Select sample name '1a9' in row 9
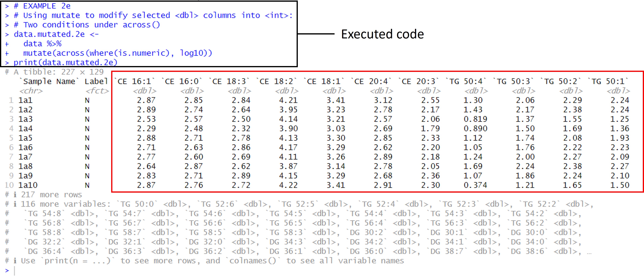Image resolution: width=644 pixels, height=277 pixels. (x=25, y=176)
